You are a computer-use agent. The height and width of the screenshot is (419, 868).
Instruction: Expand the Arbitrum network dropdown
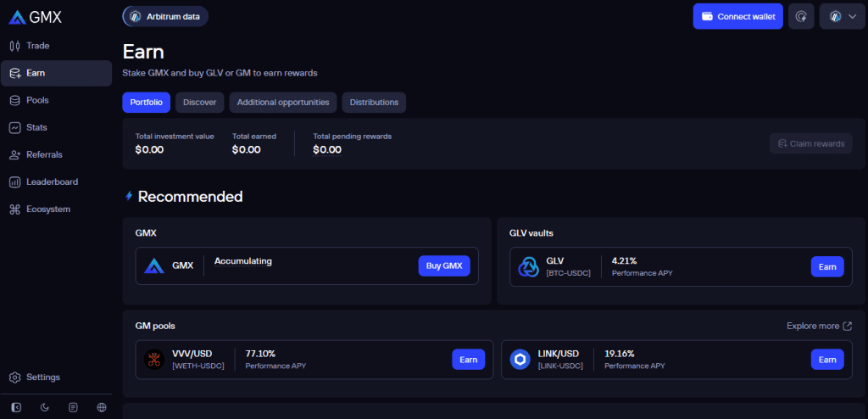(842, 17)
